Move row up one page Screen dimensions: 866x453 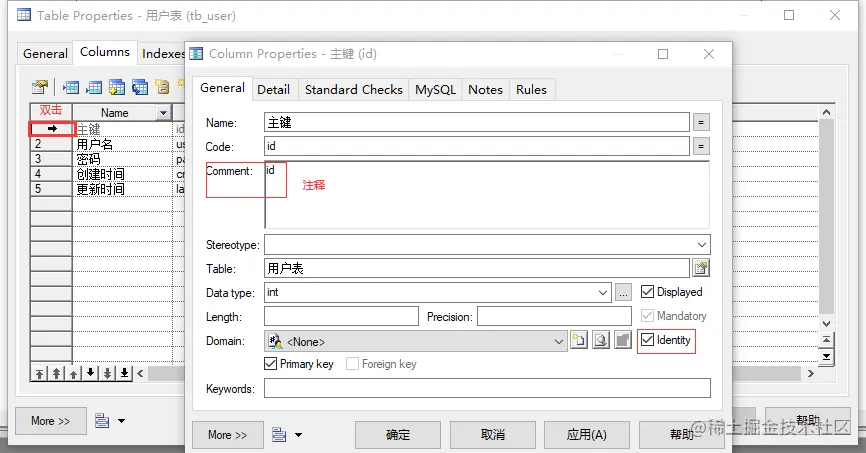(x=56, y=373)
